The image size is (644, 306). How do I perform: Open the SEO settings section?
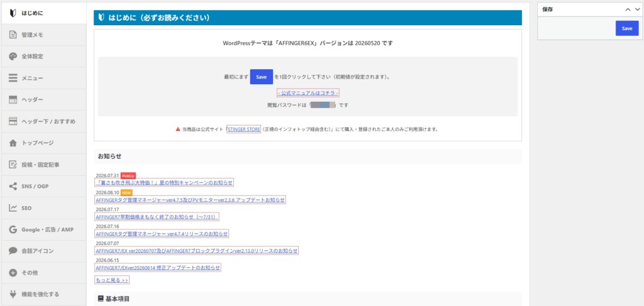pyautogui.click(x=43, y=208)
